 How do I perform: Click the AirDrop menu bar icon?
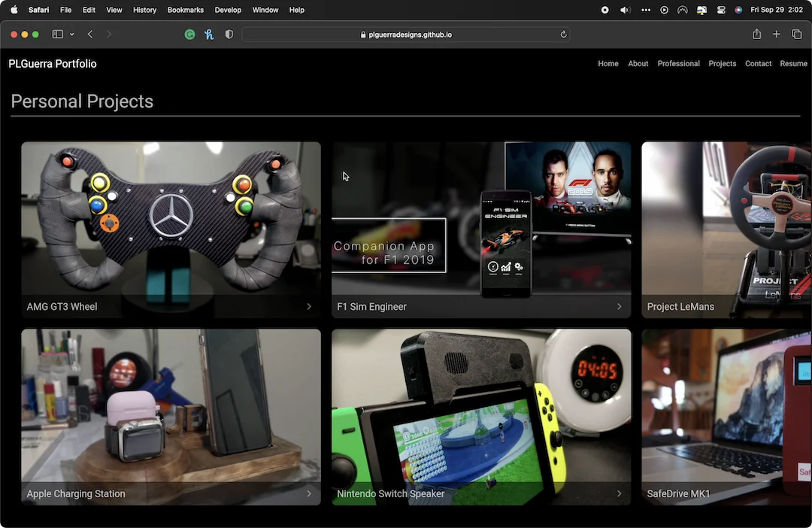click(683, 10)
